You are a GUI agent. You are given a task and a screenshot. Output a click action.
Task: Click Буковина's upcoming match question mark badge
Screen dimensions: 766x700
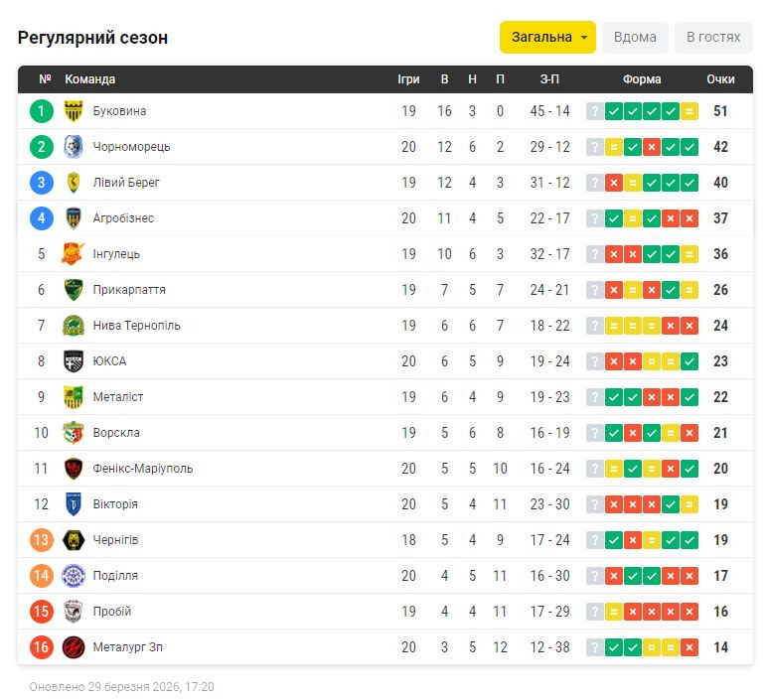595,111
